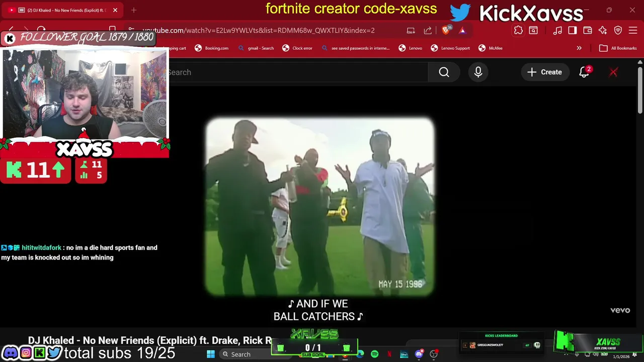Screen dimensions: 644x362
Task: Open the saved passwords bookmark
Action: tap(355, 48)
